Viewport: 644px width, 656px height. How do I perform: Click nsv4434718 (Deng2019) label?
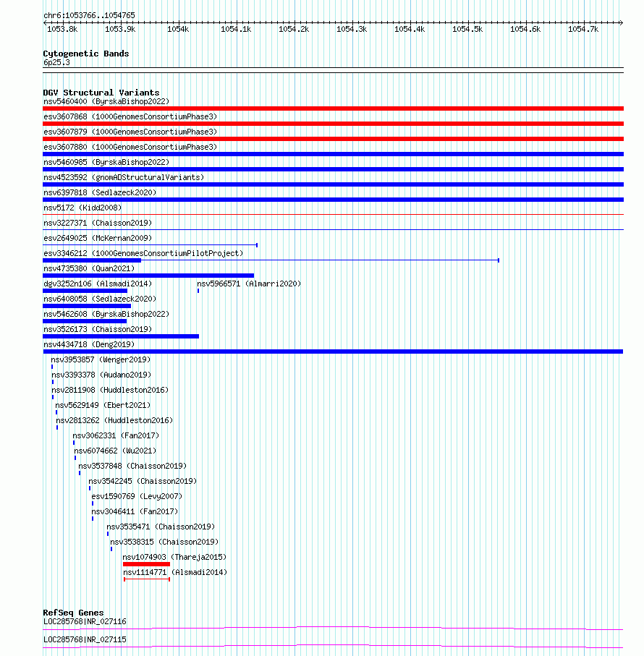(89, 345)
